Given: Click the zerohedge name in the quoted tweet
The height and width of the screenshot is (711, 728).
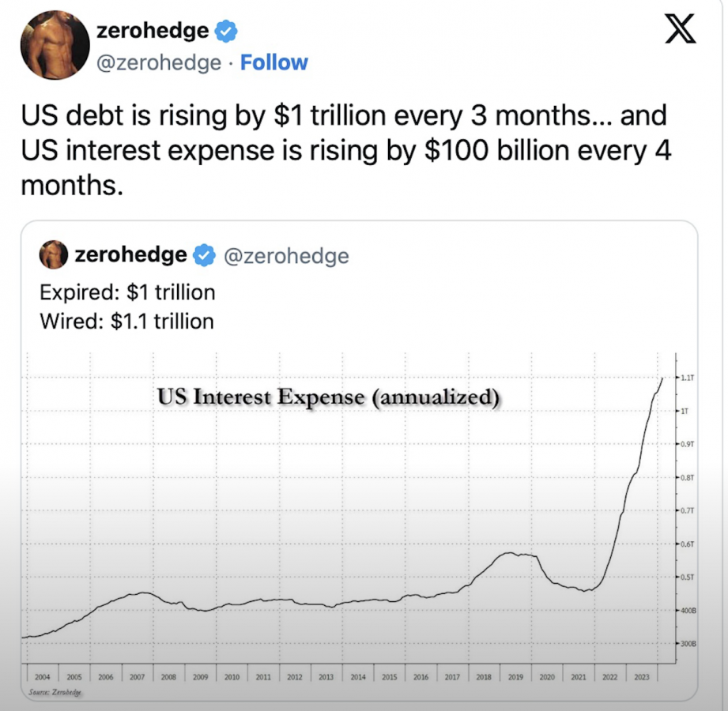Looking at the screenshot, I should (130, 255).
